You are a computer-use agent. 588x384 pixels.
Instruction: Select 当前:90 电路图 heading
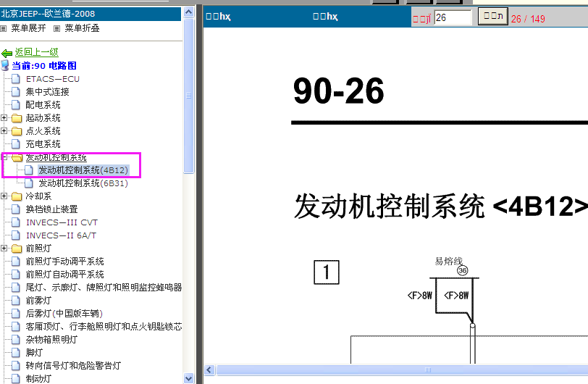click(x=44, y=66)
